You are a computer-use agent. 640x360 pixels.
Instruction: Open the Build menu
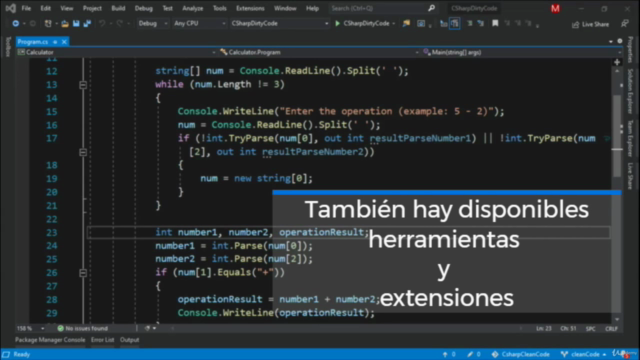(x=118, y=8)
